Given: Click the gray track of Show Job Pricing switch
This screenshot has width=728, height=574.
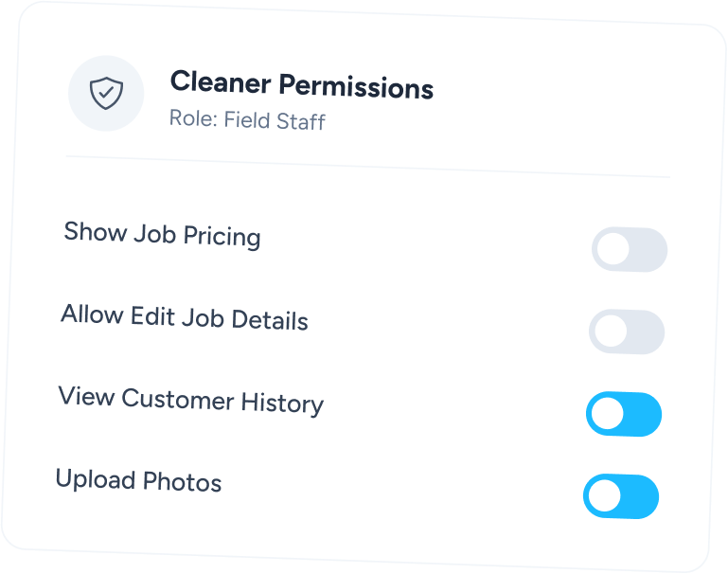Looking at the screenshot, I should click(647, 251).
